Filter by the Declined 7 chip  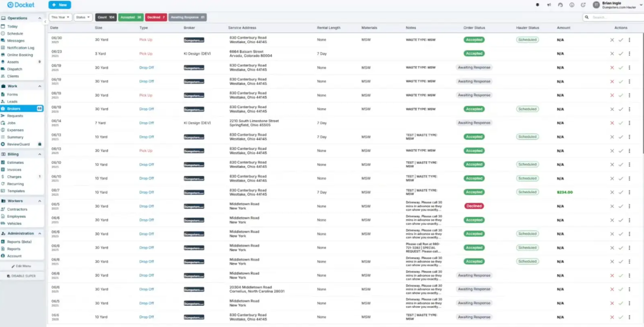pyautogui.click(x=156, y=17)
